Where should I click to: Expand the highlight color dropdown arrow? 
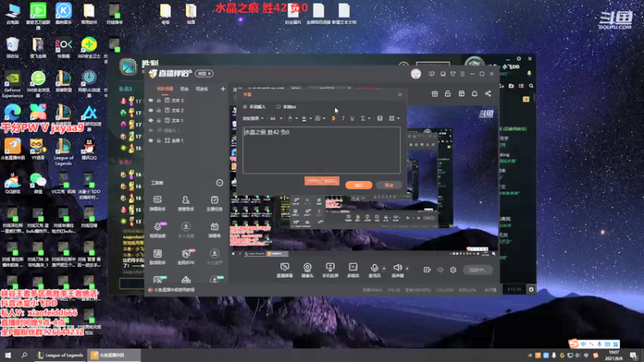coord(310,118)
